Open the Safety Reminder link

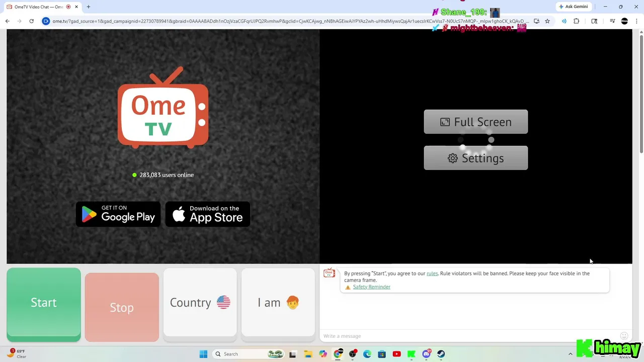coord(371,287)
